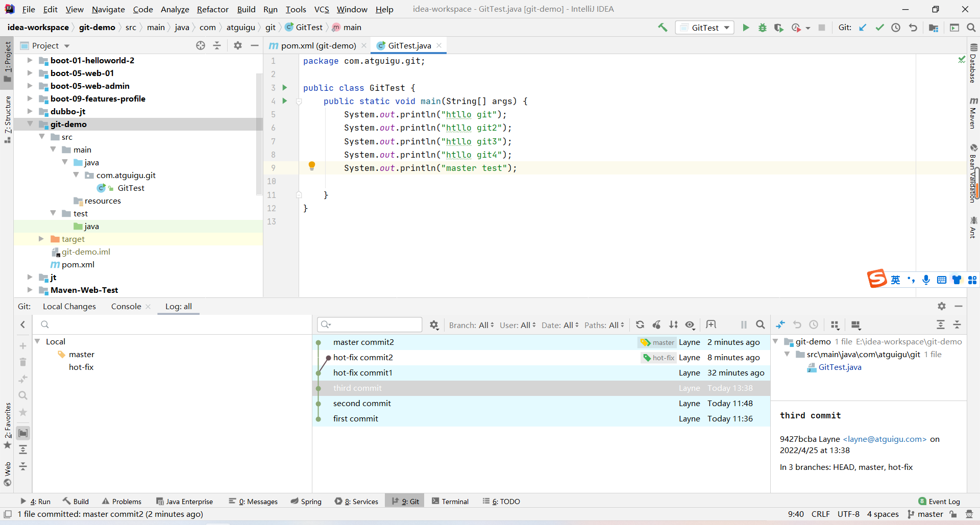Open the Problems tool window

121,502
